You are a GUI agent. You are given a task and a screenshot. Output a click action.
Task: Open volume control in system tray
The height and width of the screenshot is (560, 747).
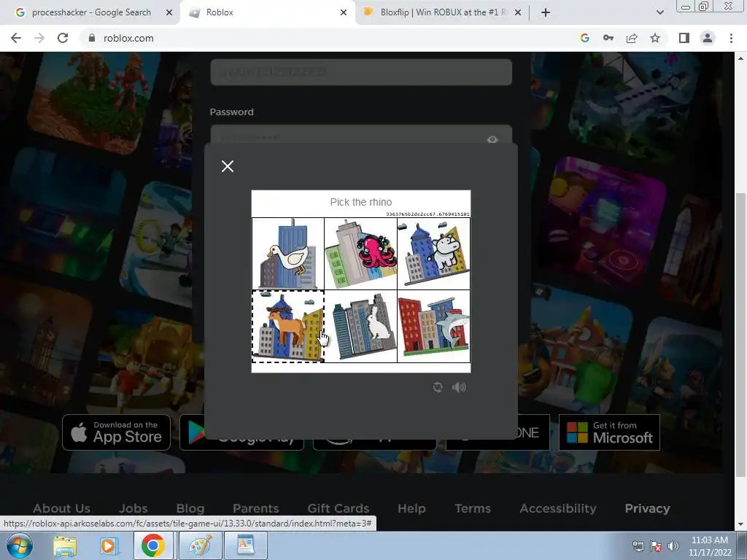pyautogui.click(x=673, y=546)
